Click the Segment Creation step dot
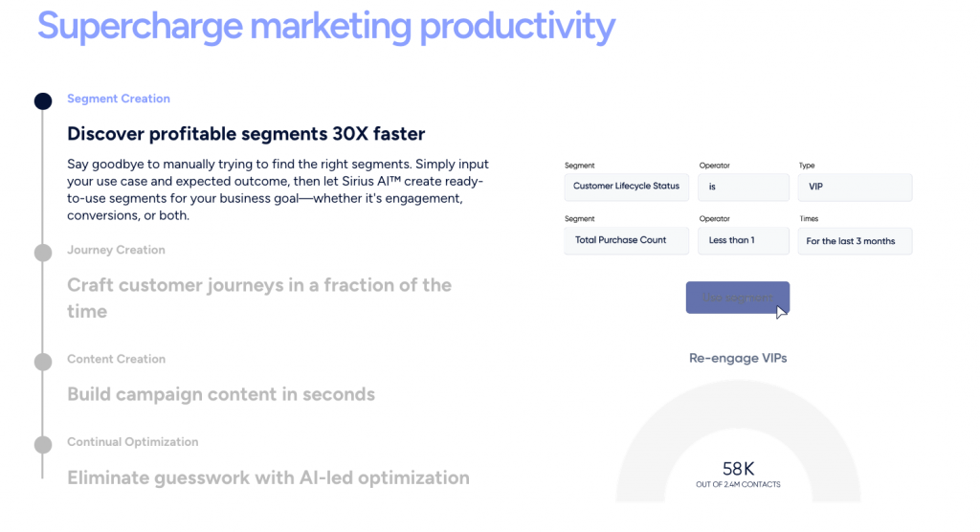The width and height of the screenshot is (980, 532). [42, 100]
